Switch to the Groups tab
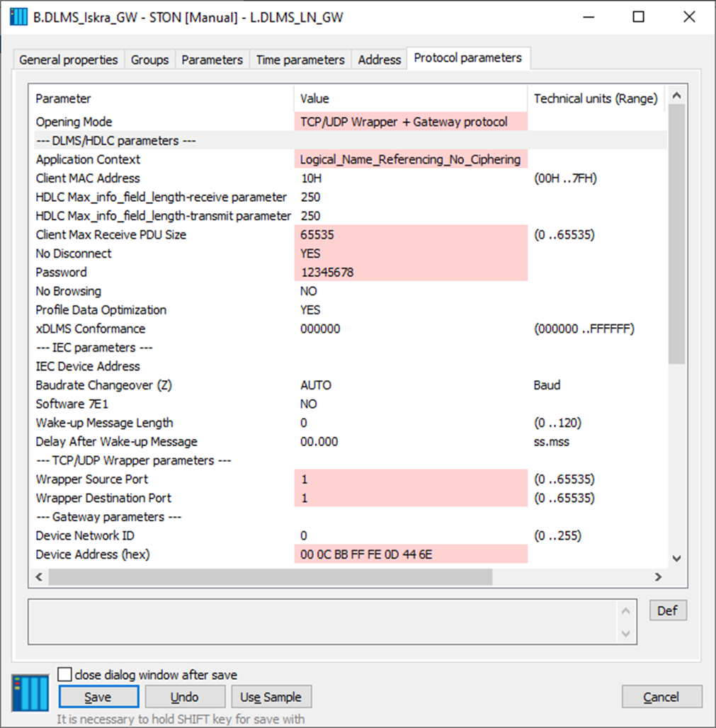This screenshot has width=716, height=728. [x=149, y=59]
